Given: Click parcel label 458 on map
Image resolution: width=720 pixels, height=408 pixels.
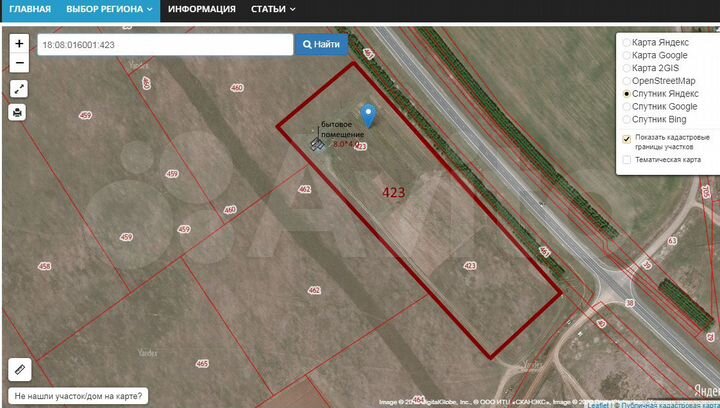Looking at the screenshot, I should [x=45, y=266].
